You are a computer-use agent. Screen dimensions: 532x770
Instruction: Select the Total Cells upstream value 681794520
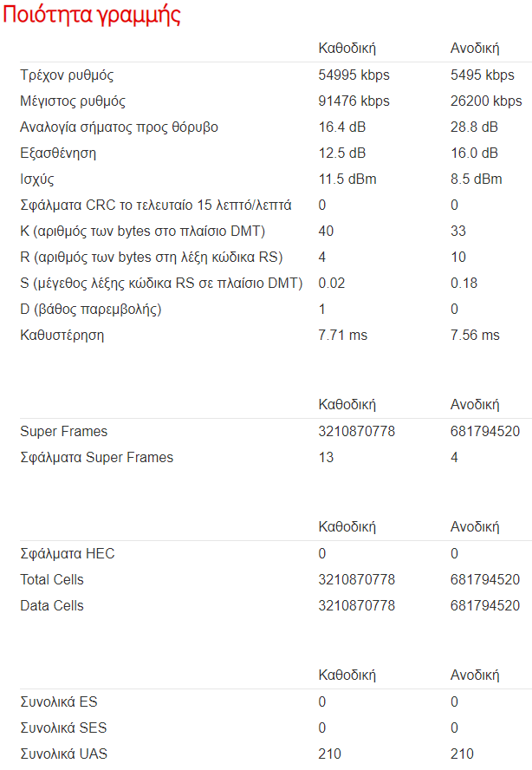485,579
